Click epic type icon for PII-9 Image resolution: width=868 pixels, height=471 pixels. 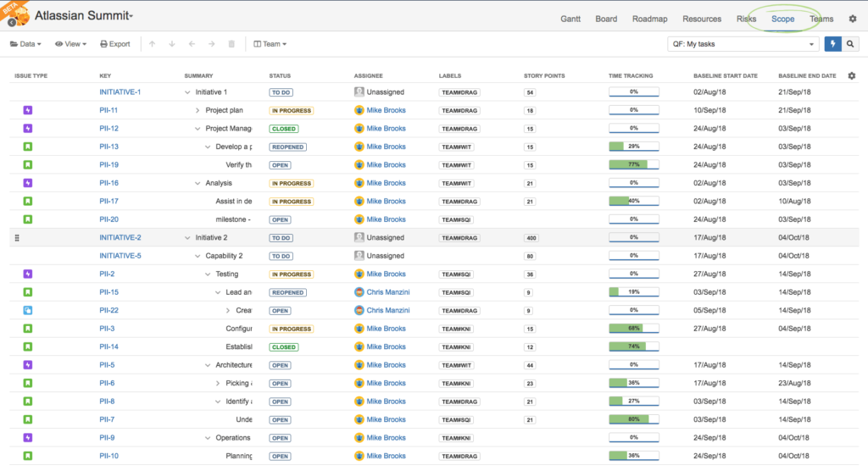pyautogui.click(x=28, y=438)
